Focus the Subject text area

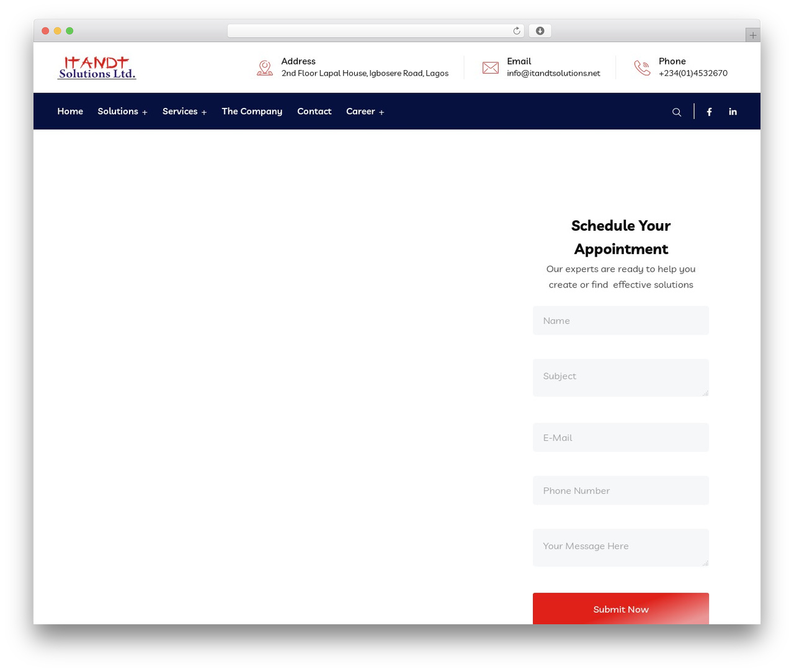pyautogui.click(x=621, y=378)
